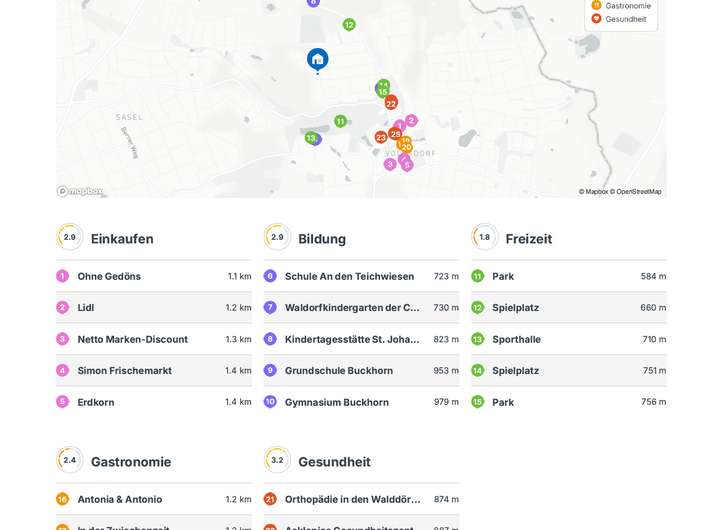Select Ohne Gedöns in Einkaufen list
Image resolution: width=720 pixels, height=530 pixels.
(x=109, y=276)
